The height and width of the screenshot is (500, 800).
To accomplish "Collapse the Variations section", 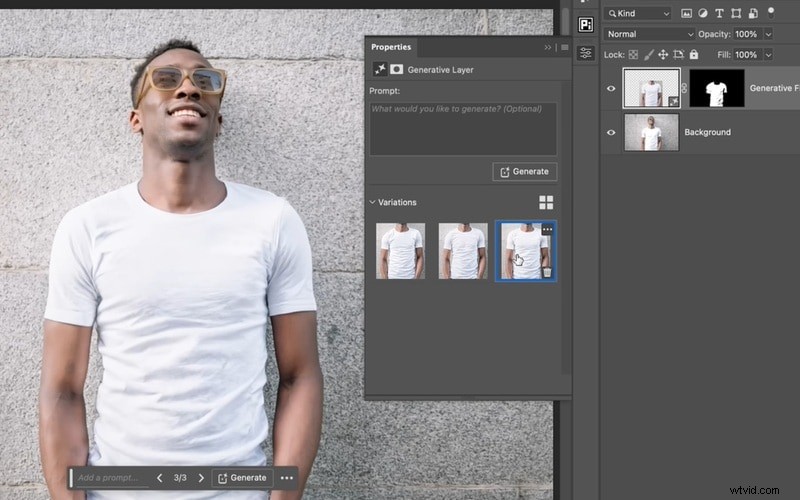I will [x=373, y=202].
